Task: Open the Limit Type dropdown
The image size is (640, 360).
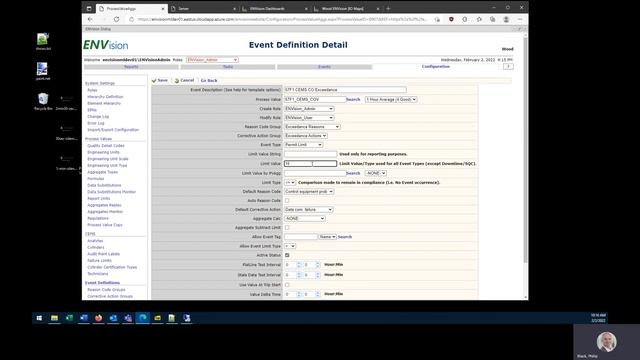Action: (290, 182)
